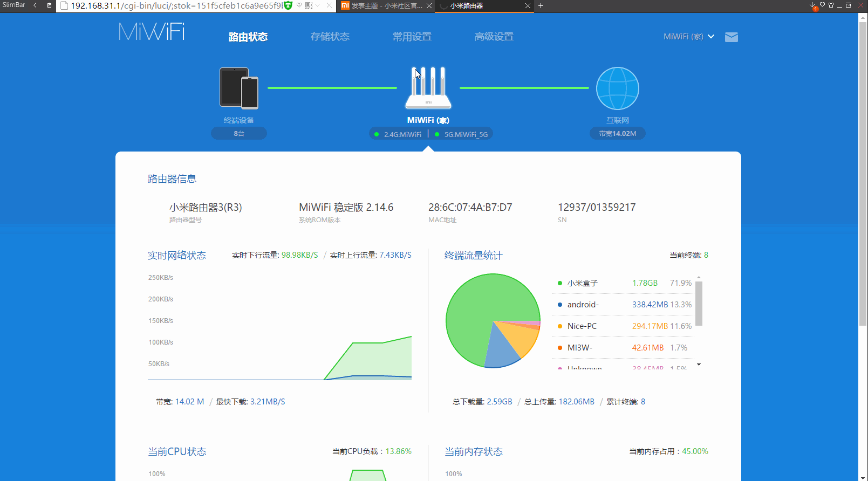Click the 2.4G:MiWiFi network label
Viewport: 868px width, 481px height.
[402, 134]
